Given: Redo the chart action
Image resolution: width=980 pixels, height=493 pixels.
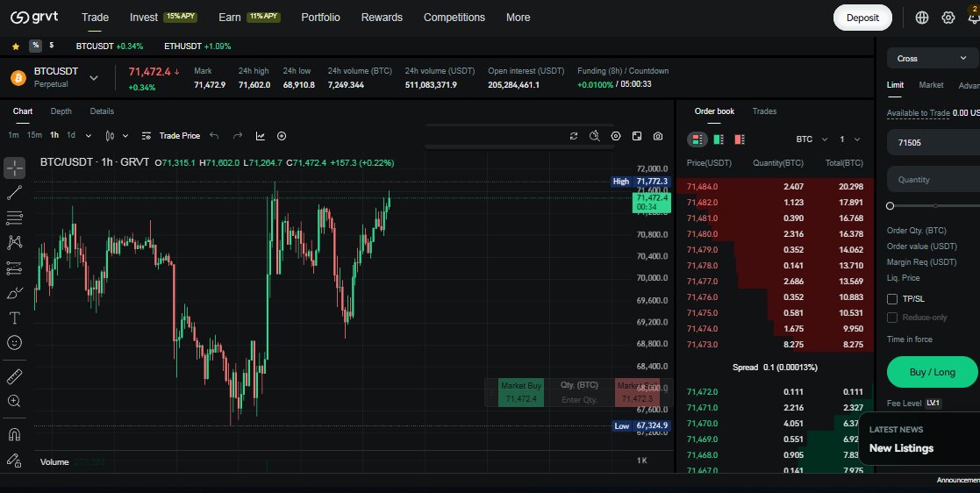Looking at the screenshot, I should pos(238,136).
